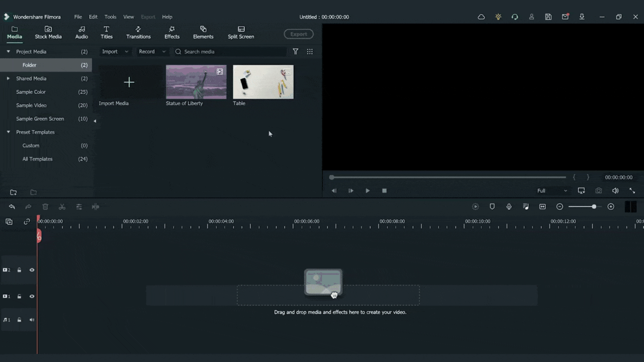Select the snapshot camera icon in preview
Image resolution: width=644 pixels, height=362 pixels.
pos(598,190)
